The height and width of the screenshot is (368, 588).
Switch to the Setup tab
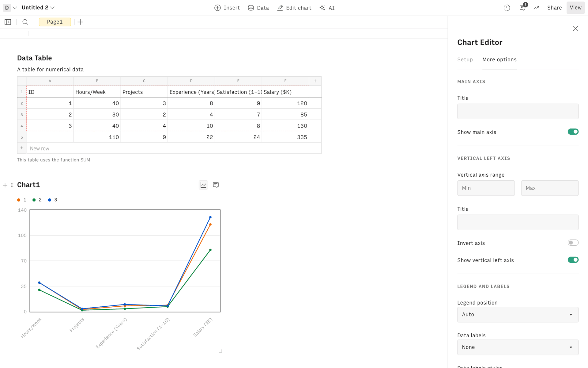click(x=465, y=59)
